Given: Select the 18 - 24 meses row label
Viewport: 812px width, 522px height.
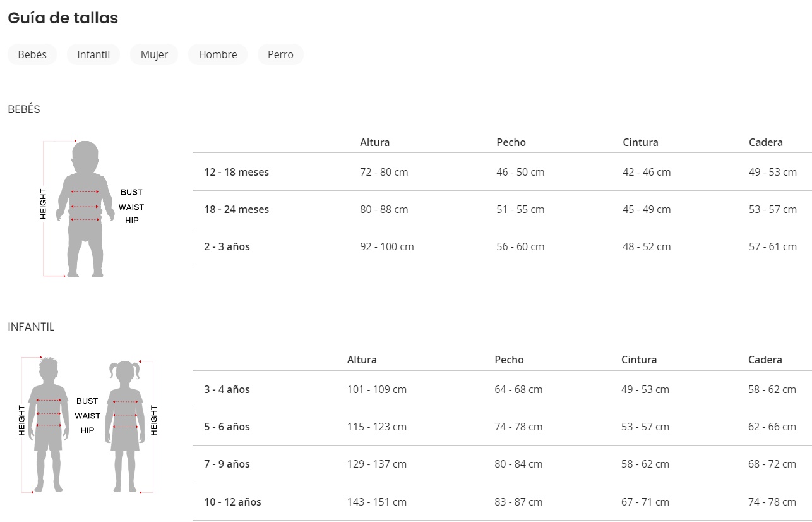Looking at the screenshot, I should [x=236, y=209].
